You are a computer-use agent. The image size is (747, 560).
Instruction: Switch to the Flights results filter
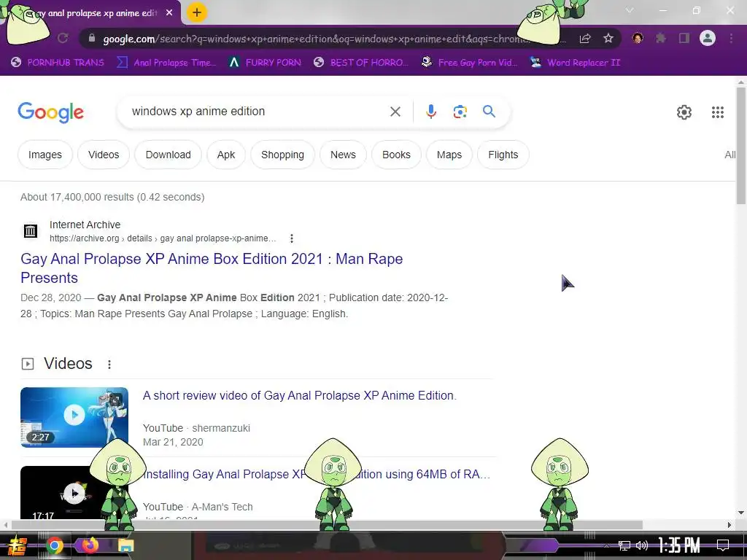pos(503,155)
